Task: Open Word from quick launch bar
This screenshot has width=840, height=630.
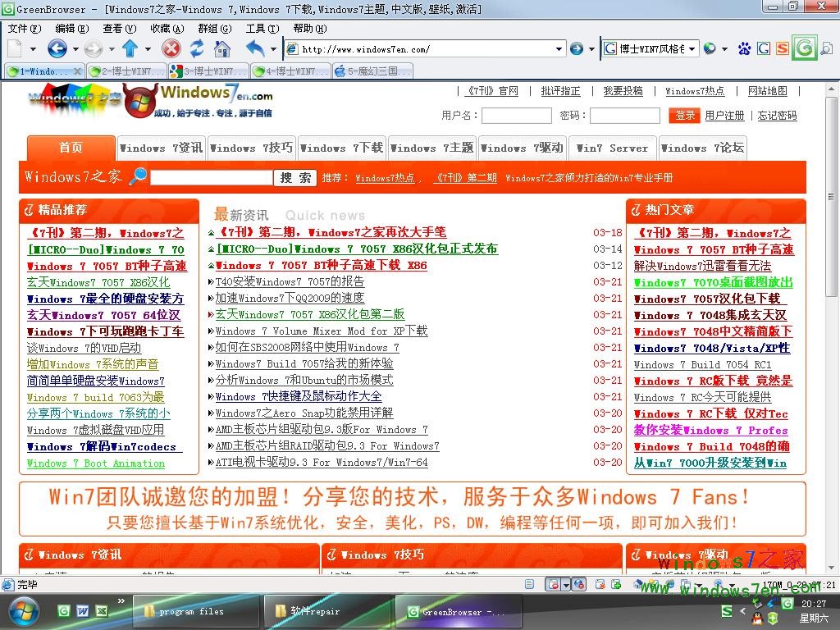Action: click(83, 611)
